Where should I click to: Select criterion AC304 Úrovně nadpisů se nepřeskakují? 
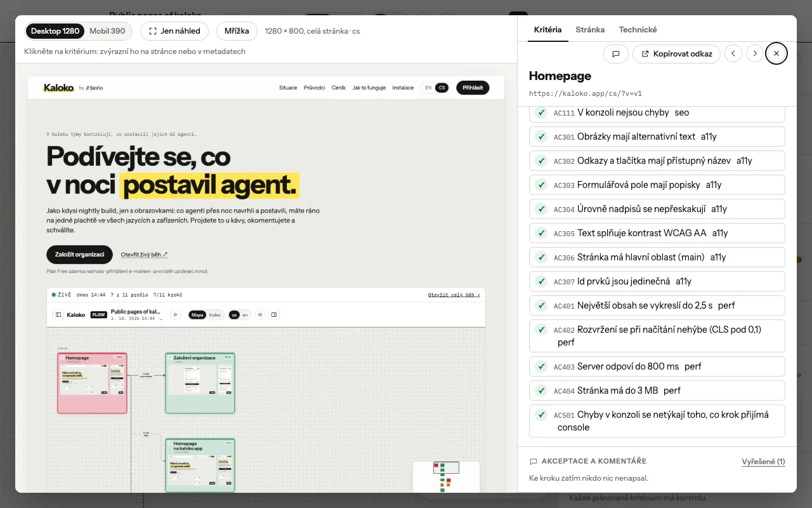tap(657, 209)
